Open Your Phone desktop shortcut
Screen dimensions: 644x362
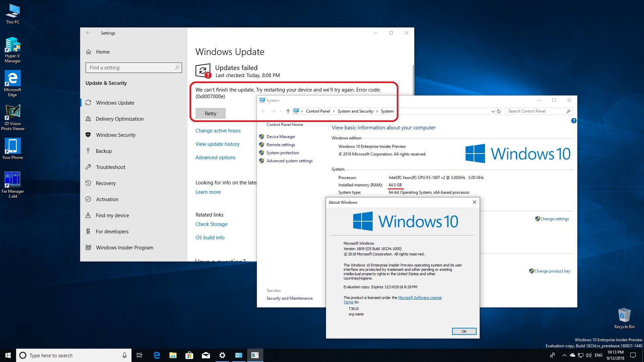13,149
